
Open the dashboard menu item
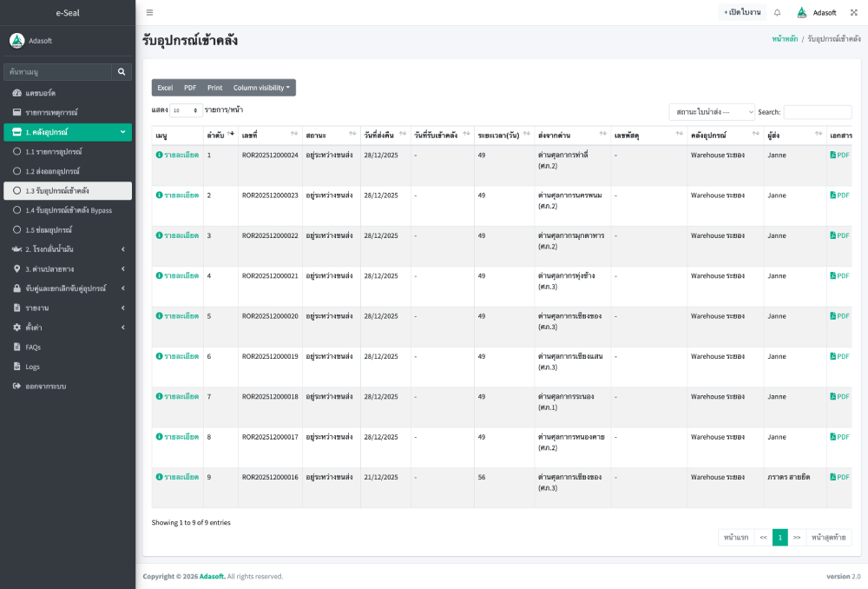coord(40,93)
